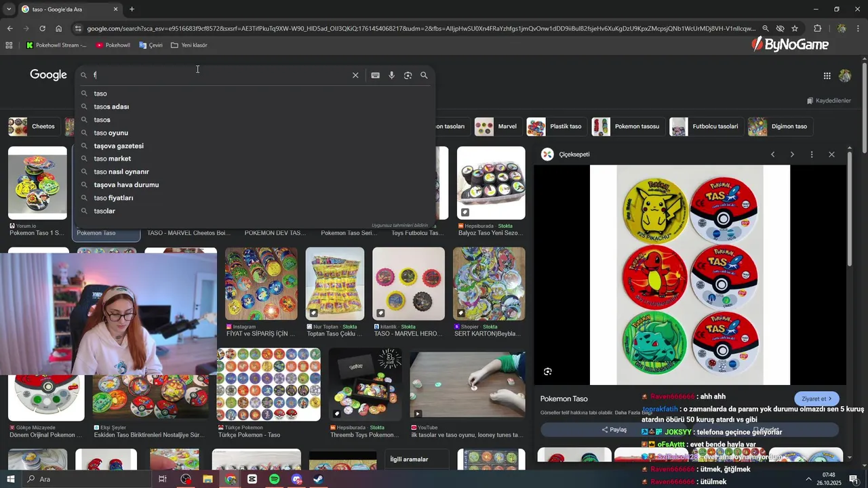This screenshot has width=868, height=488.
Task: Start a voice search with the microphone
Action: [x=391, y=75]
